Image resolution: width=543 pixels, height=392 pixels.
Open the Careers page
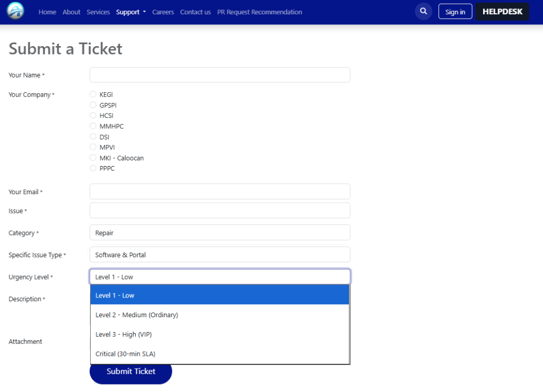[163, 12]
